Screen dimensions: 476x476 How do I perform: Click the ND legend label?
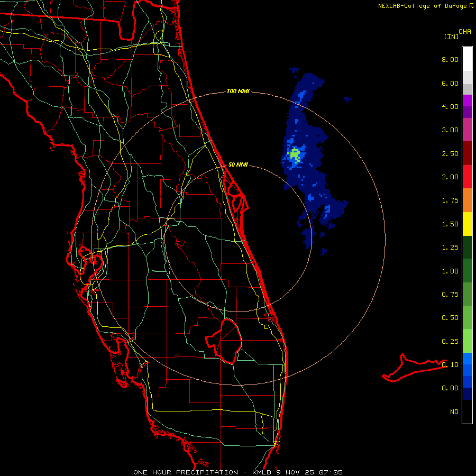pyautogui.click(x=454, y=412)
